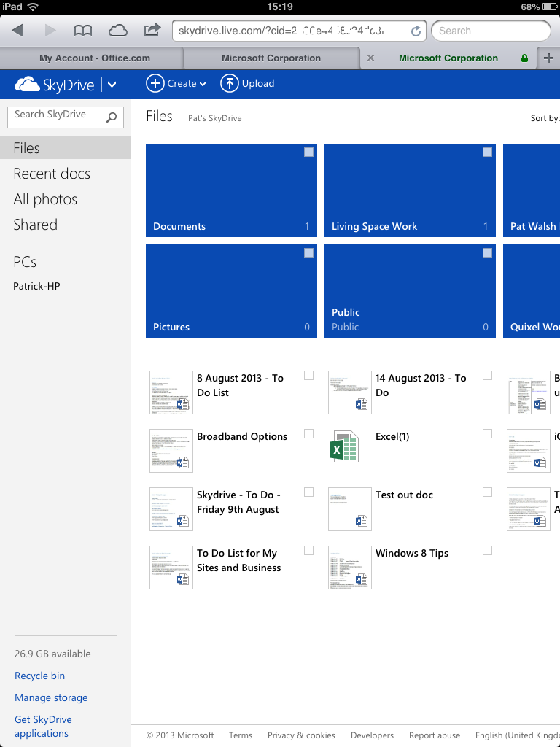Screen dimensions: 560x747
Task: Open the 14 August 2013 To Do thumbnail
Action: (349, 392)
